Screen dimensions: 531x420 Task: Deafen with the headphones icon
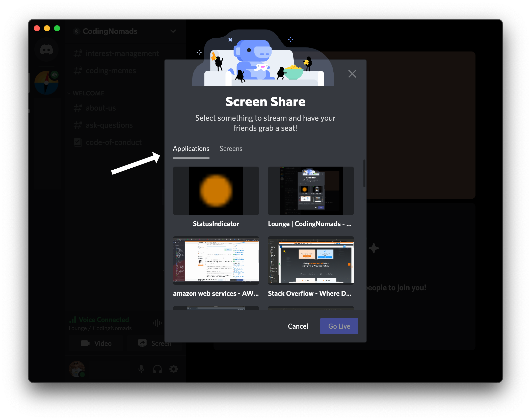pos(157,369)
